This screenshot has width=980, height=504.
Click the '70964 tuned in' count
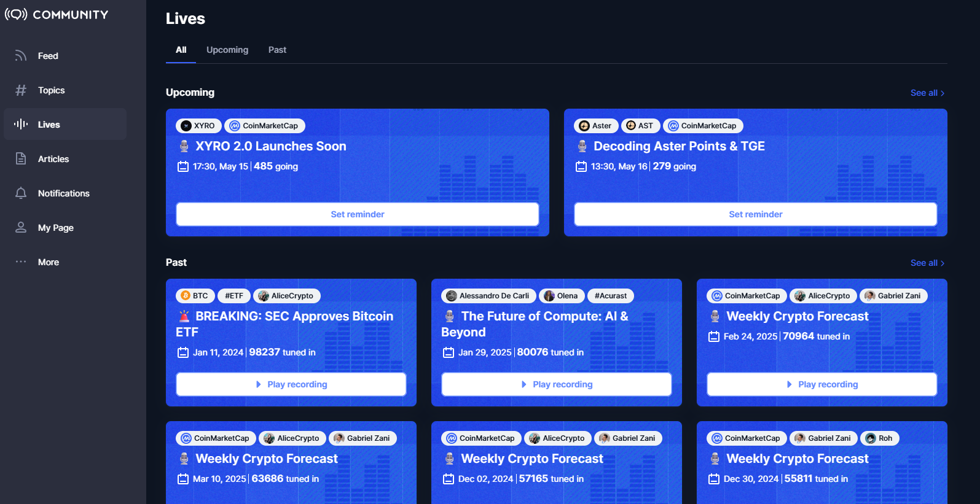coord(817,336)
